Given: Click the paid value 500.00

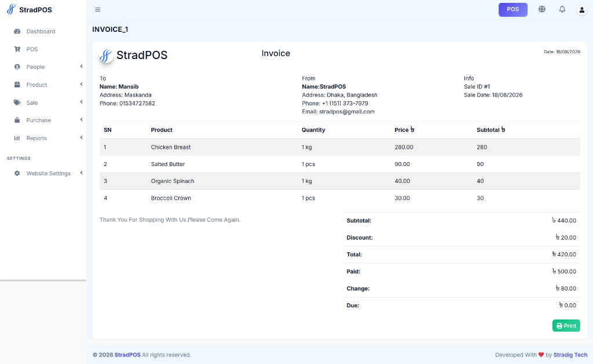Looking at the screenshot, I should 564,271.
